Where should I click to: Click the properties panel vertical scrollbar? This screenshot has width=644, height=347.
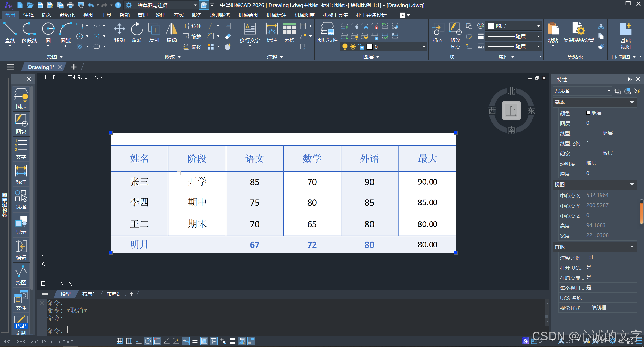pyautogui.click(x=641, y=212)
